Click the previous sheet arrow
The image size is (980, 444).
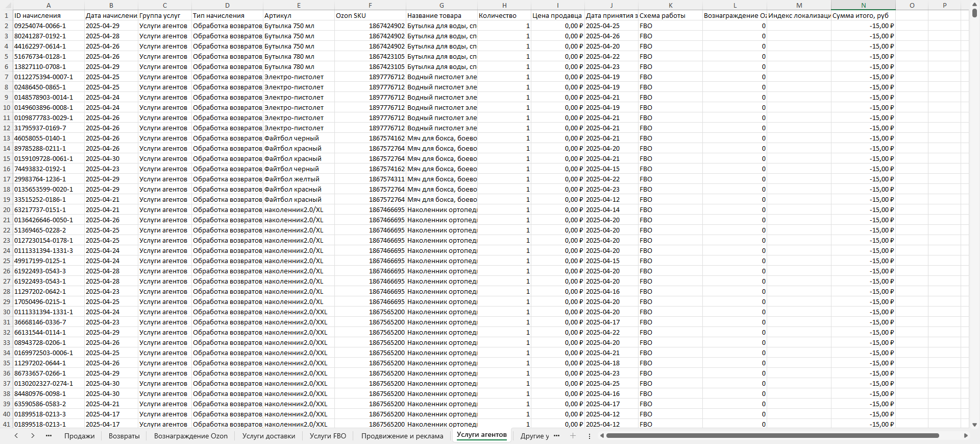pos(16,436)
